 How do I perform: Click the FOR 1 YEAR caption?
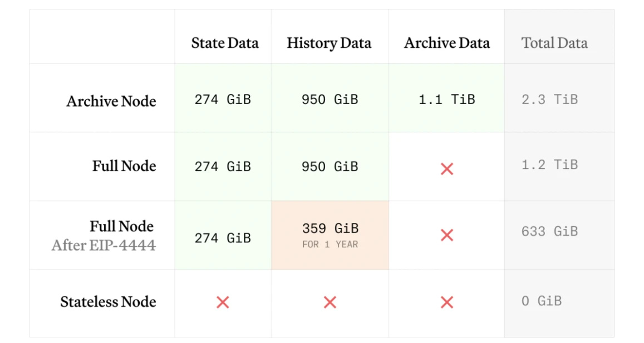pyautogui.click(x=330, y=245)
